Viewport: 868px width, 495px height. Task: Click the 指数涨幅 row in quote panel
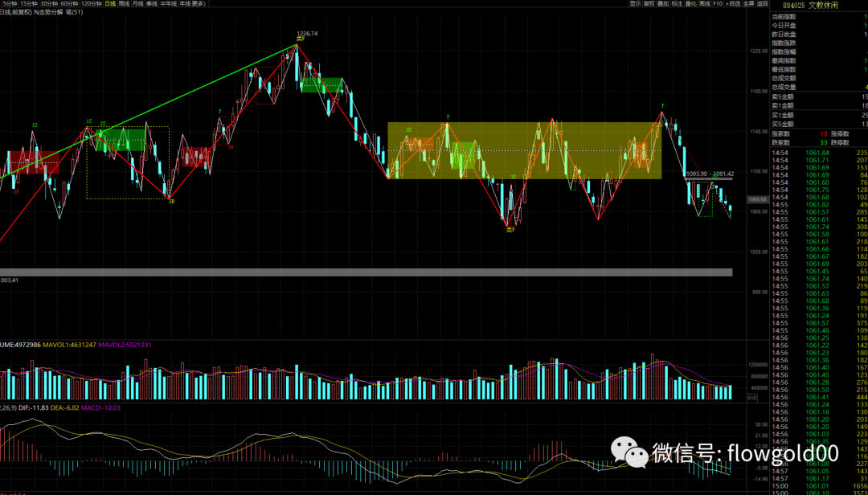click(x=819, y=52)
